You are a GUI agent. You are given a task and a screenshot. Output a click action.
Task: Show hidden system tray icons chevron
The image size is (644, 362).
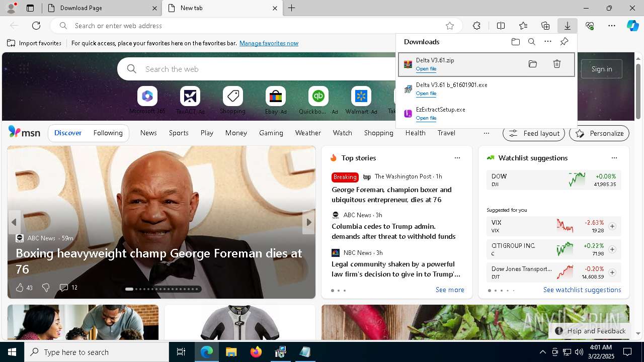tap(542, 352)
